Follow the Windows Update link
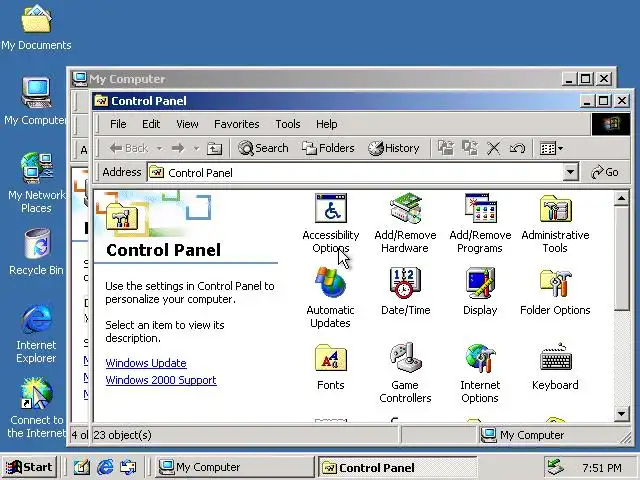The height and width of the screenshot is (480, 640). [146, 363]
